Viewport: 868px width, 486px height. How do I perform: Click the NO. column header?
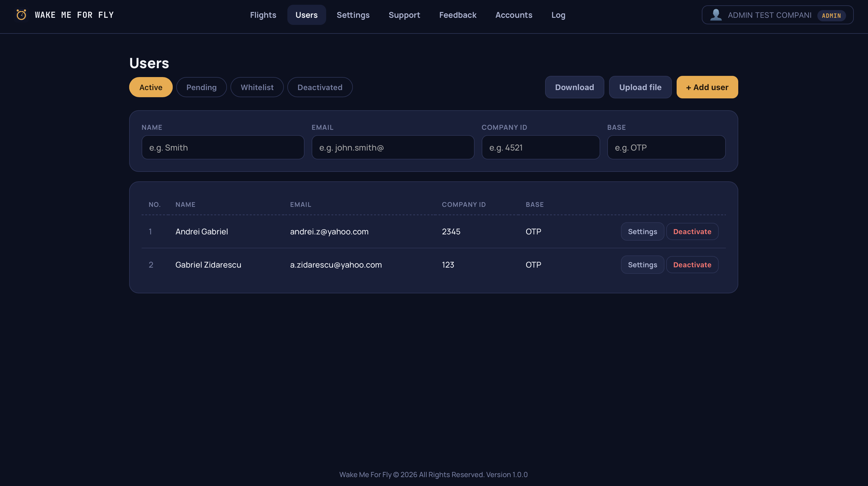154,204
